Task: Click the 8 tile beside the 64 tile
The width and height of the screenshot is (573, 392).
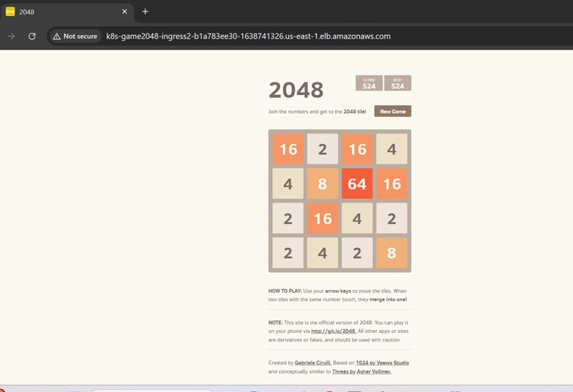Action: click(323, 184)
